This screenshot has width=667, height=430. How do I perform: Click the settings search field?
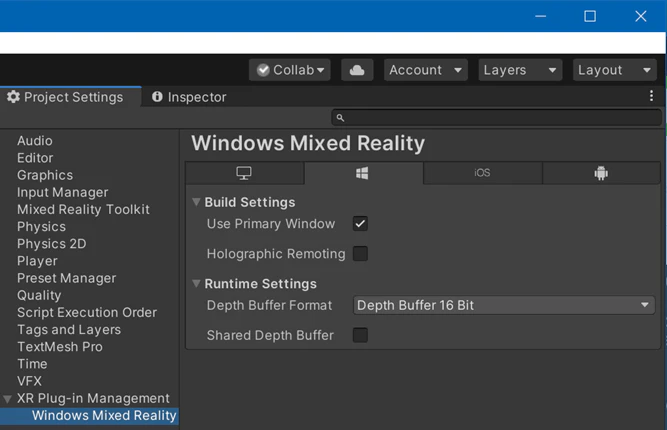click(496, 117)
